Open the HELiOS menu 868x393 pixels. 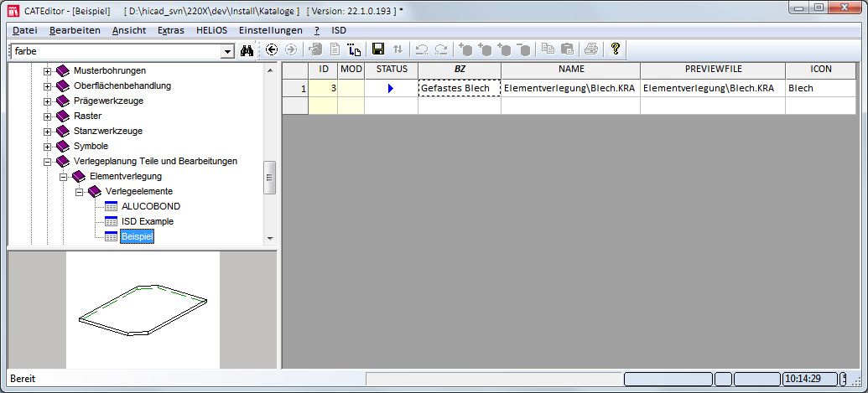point(212,30)
